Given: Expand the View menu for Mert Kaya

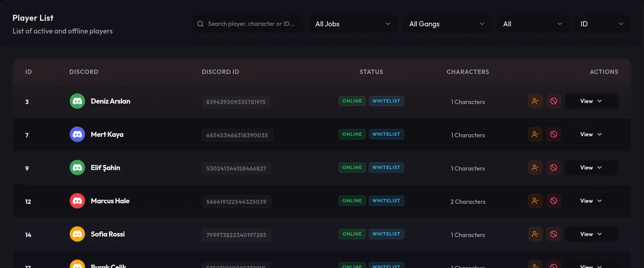Looking at the screenshot, I should pos(591,134).
